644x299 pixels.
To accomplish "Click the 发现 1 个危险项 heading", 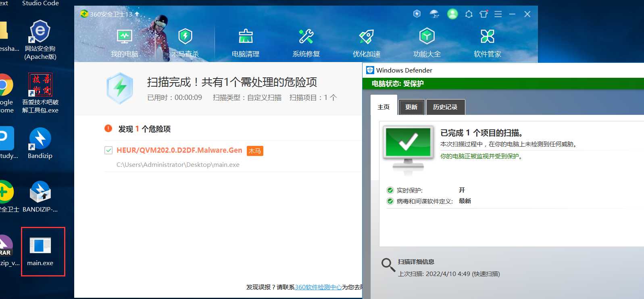I will click(x=144, y=129).
